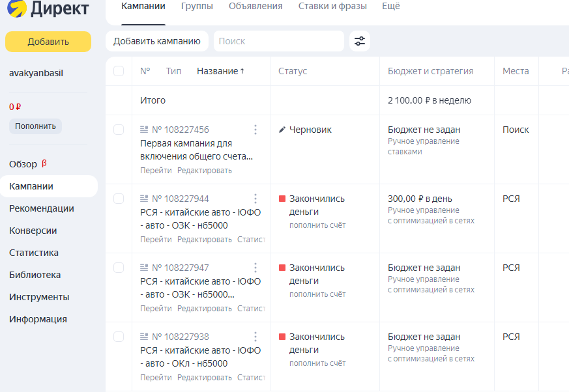The height and width of the screenshot is (392, 569).
Task: Click the pencil draft icon beside Черновик
Action: 282,130
